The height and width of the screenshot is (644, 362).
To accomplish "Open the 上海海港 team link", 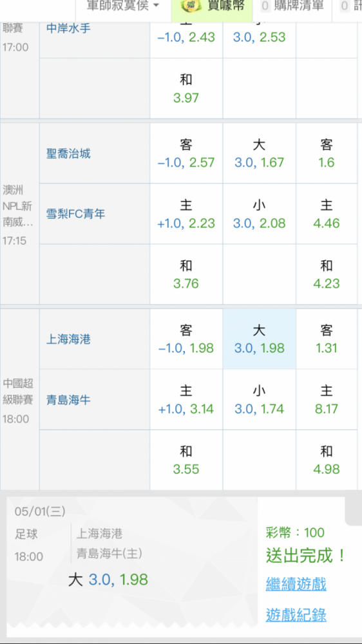I will [x=68, y=339].
